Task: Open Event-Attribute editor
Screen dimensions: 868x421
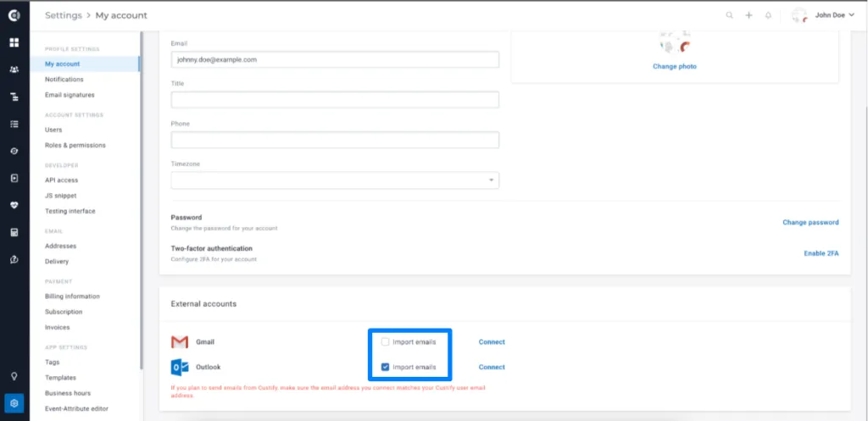Action: 77,409
